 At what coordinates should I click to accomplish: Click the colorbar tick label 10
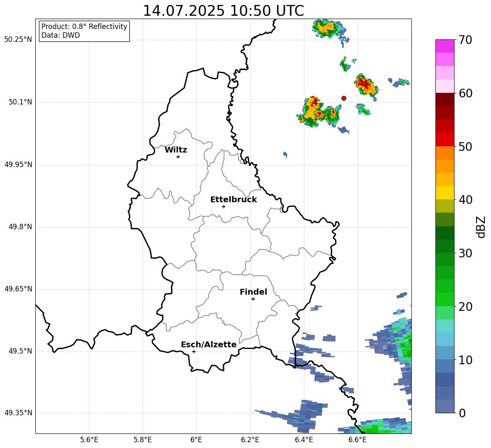click(465, 360)
